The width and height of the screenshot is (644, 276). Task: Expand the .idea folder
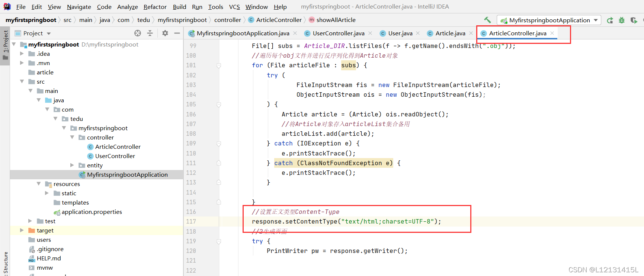tap(22, 54)
